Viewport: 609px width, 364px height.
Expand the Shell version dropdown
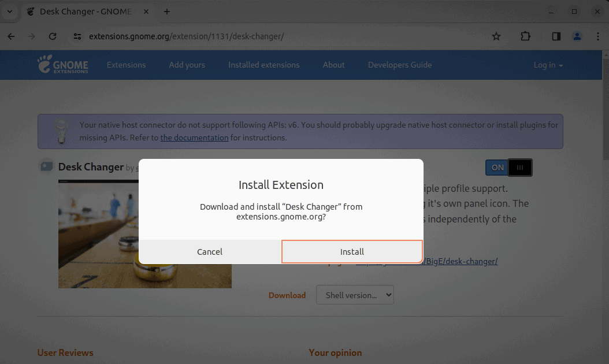[x=355, y=295]
